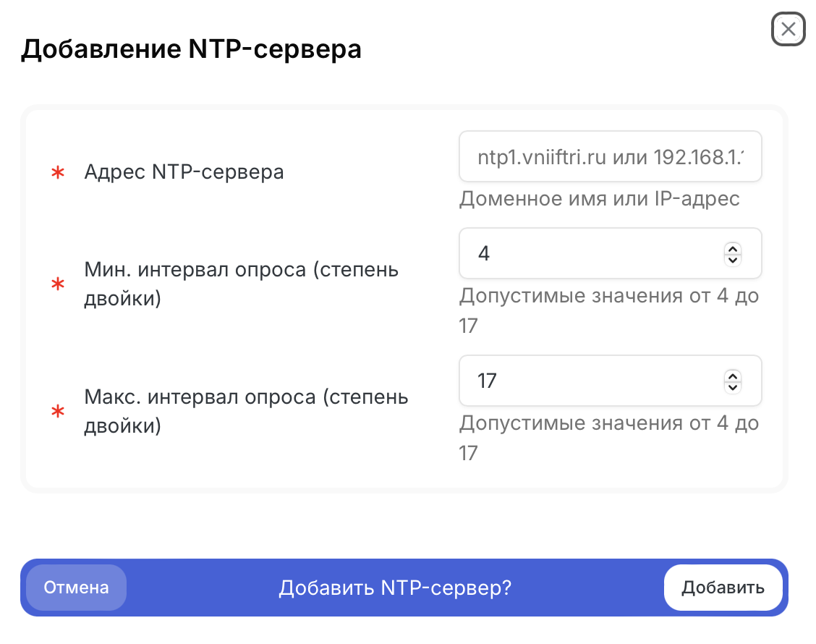Viewport: 816px width, 644px height.
Task: Click the red asterisk beside Мин. интервал опроса
Action: [x=57, y=285]
